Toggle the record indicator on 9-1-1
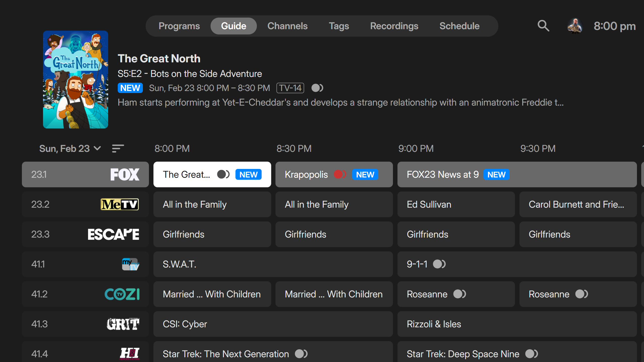The width and height of the screenshot is (644, 362). point(439,264)
